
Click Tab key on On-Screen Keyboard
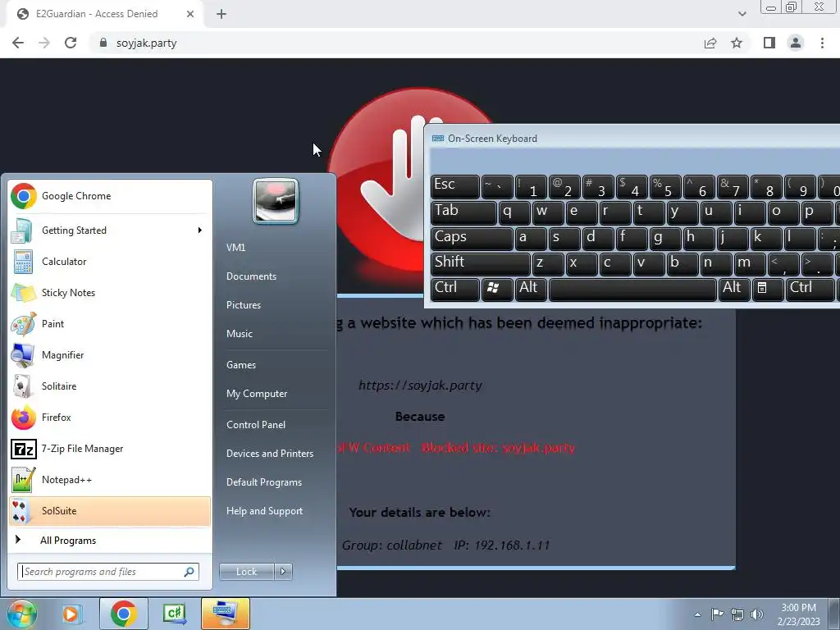[x=464, y=212]
